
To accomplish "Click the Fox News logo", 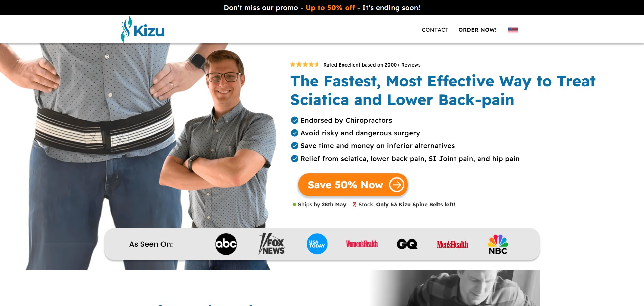I will (271, 244).
